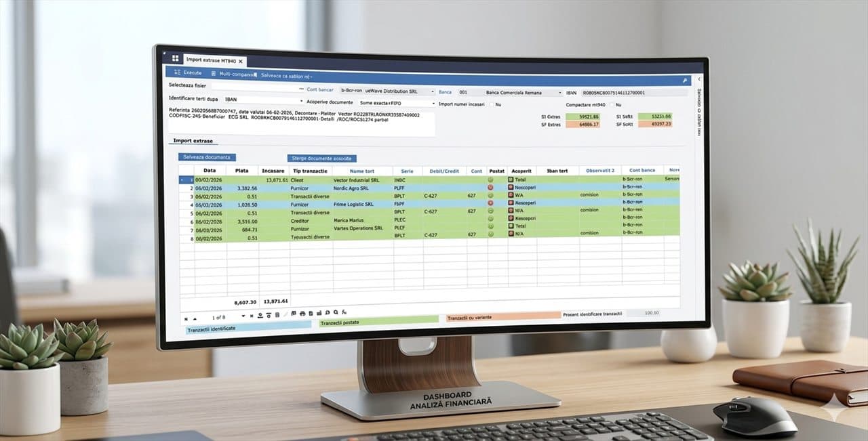The width and height of the screenshot is (868, 441).
Task: Click the wrench settings icon in blue toolbar
Action: (x=686, y=81)
